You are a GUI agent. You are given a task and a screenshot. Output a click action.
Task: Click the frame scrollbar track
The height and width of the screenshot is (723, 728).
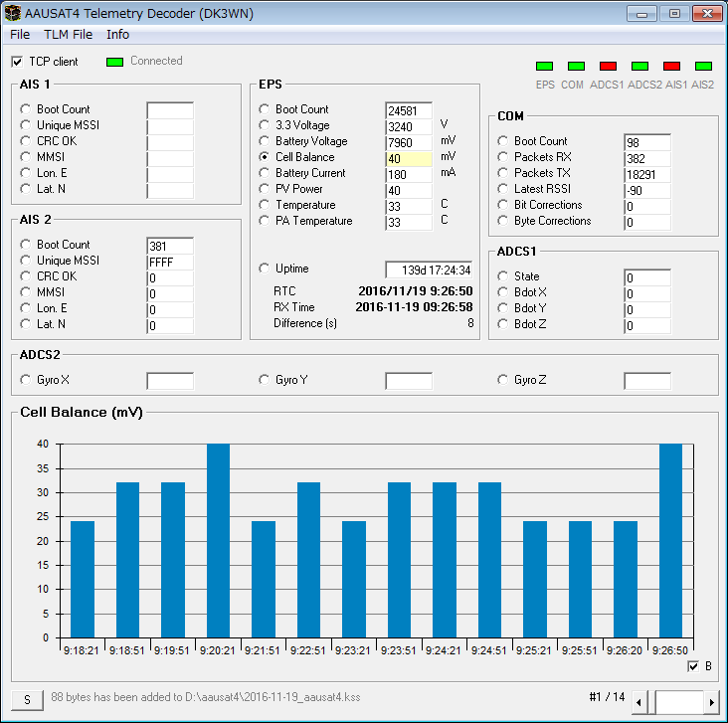coord(679,702)
